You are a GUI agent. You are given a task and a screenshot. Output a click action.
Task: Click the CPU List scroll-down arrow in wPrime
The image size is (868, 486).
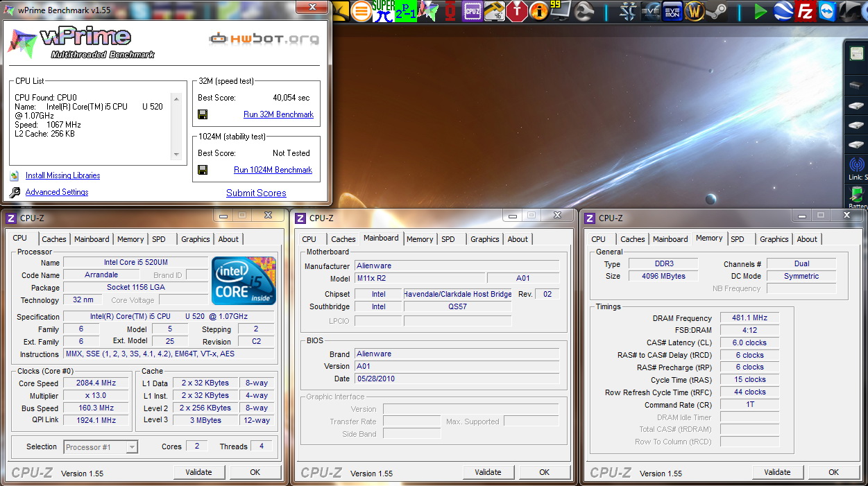tap(176, 154)
